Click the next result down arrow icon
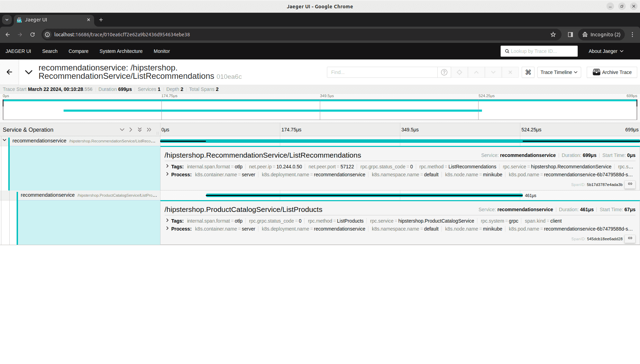The height and width of the screenshot is (364, 640). pyautogui.click(x=493, y=72)
